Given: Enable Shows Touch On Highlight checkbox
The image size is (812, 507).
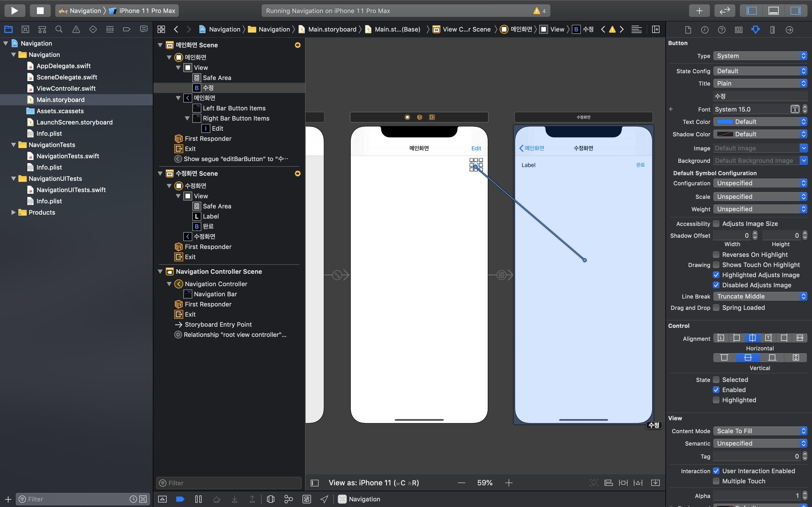Looking at the screenshot, I should [716, 265].
